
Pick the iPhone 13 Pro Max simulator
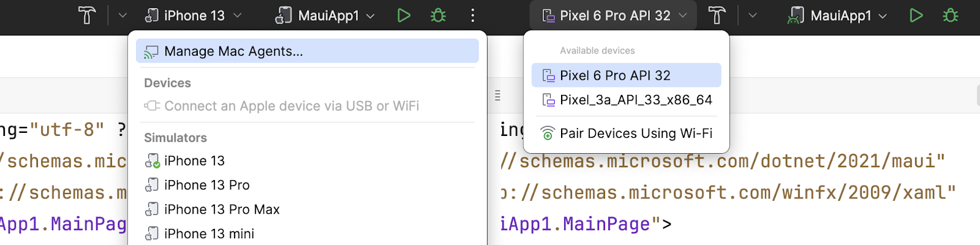pos(221,209)
